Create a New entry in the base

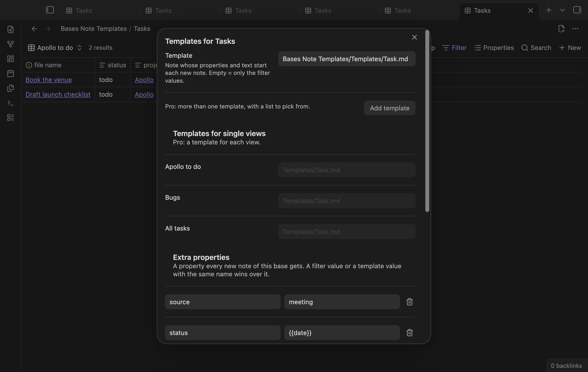pos(570,47)
